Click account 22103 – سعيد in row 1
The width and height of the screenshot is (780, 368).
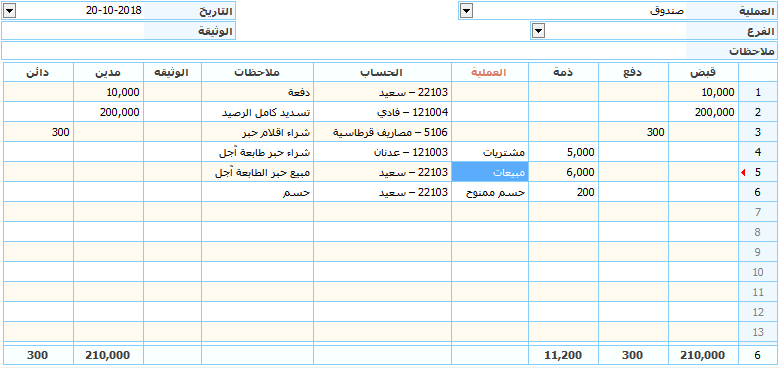pos(383,92)
